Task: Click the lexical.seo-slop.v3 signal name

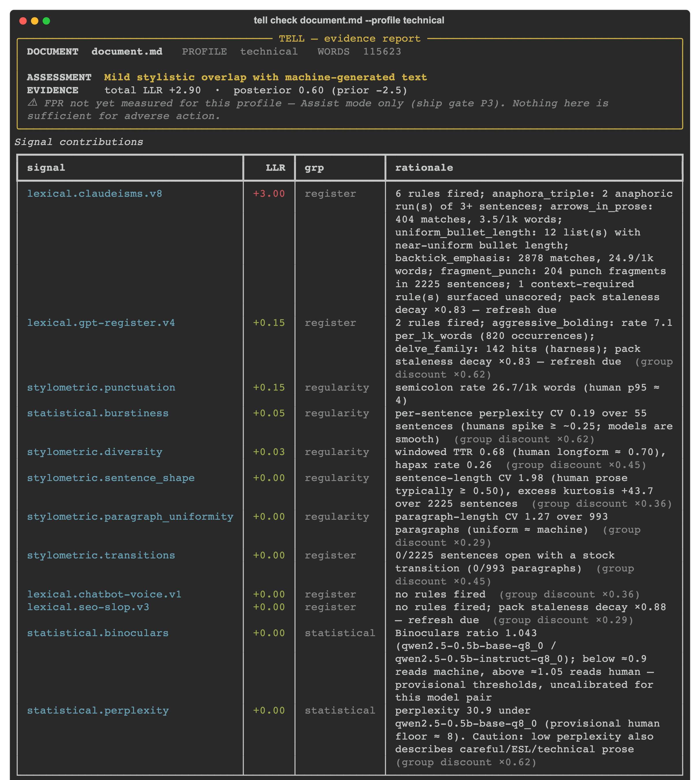Action: tap(88, 607)
